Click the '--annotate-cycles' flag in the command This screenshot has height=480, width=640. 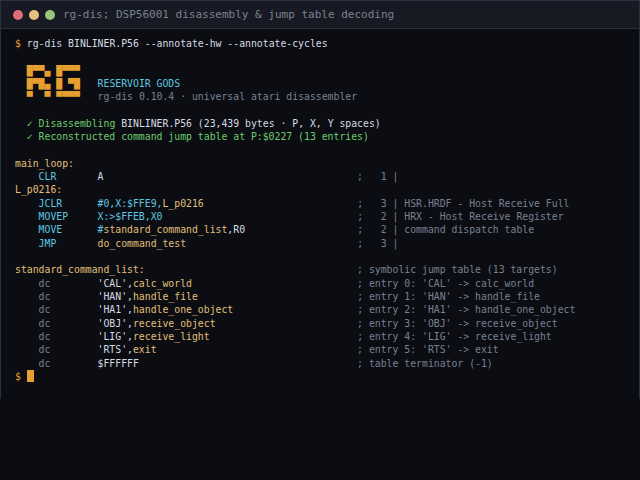278,43
